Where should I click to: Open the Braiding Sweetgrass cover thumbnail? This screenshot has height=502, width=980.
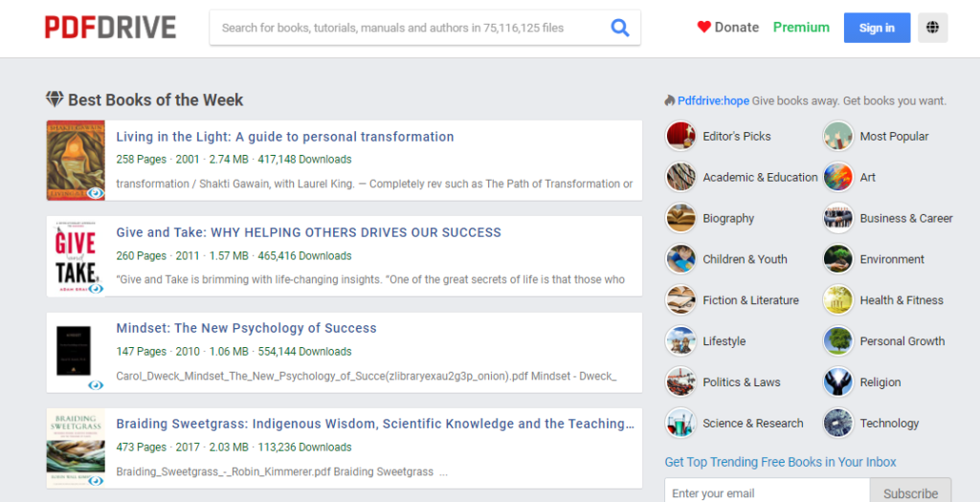76,448
